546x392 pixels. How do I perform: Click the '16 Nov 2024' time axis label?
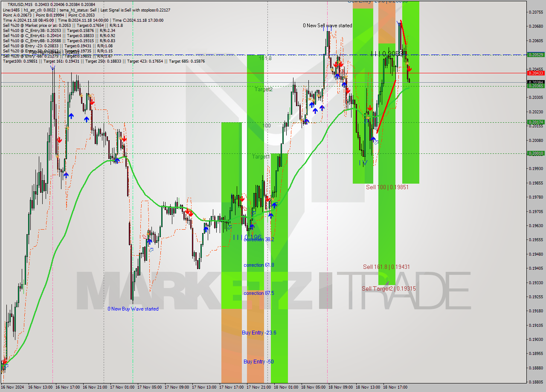12,387
